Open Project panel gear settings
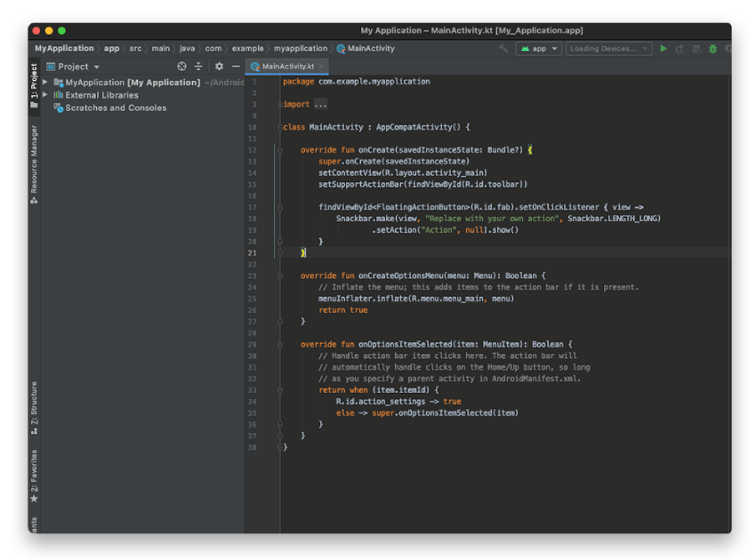This screenshot has width=756, height=560. point(219,67)
